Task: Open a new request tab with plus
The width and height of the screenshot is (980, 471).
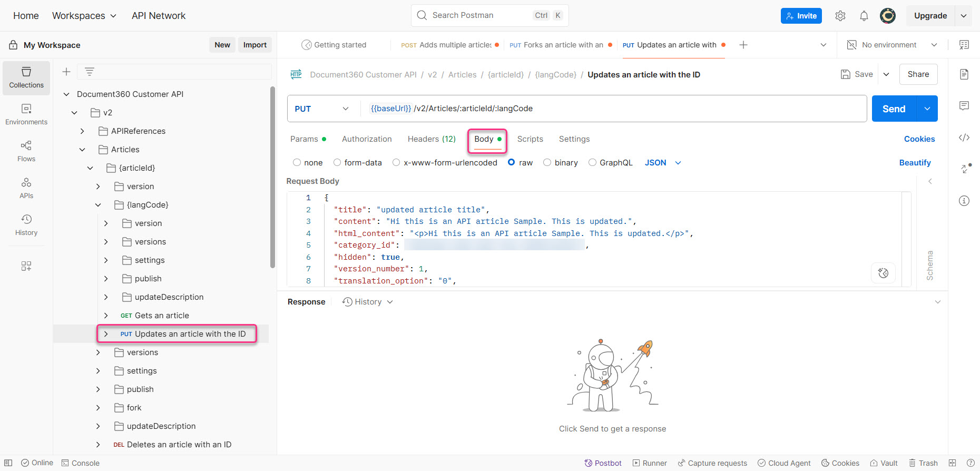Action: point(743,45)
